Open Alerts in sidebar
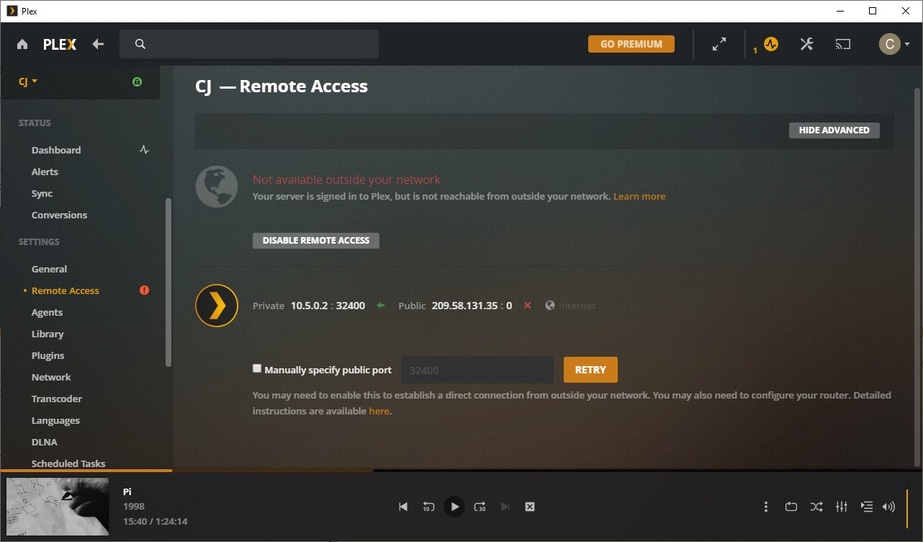The width and height of the screenshot is (923, 542). point(45,172)
